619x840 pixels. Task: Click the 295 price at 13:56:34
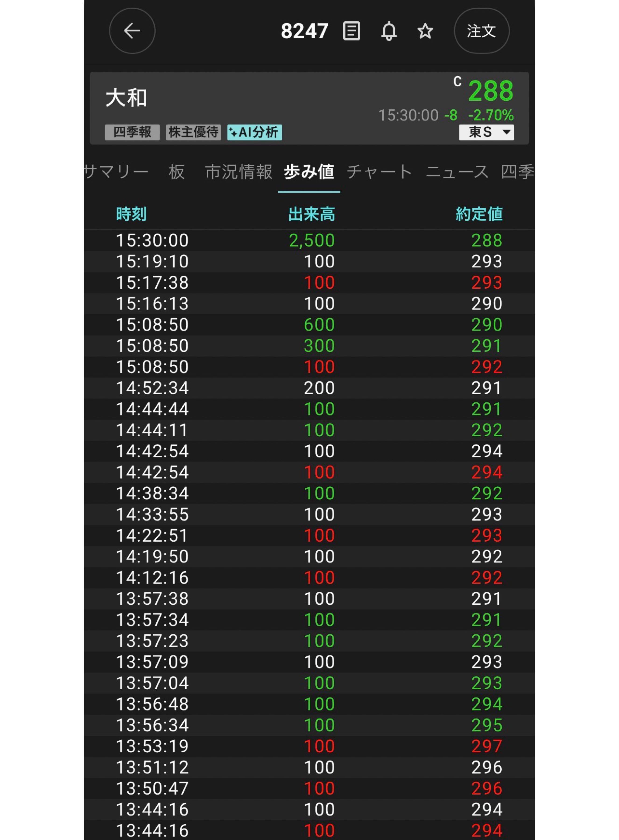click(487, 725)
